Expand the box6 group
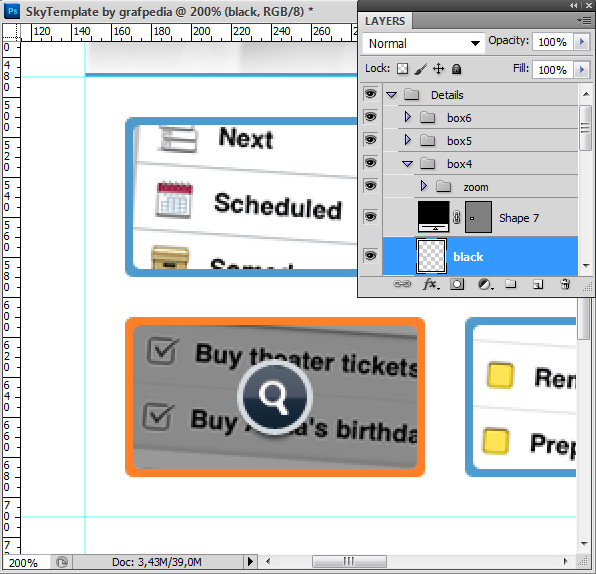The image size is (596, 574). 407,117
